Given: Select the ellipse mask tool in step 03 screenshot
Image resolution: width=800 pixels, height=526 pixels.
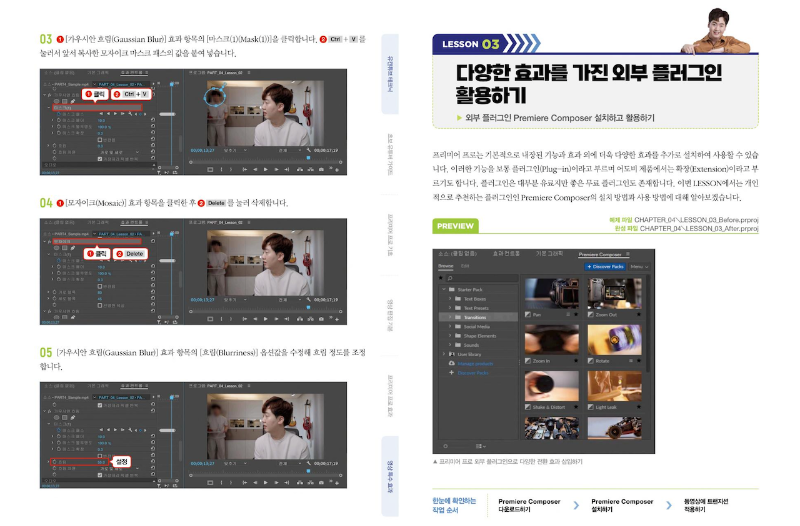Looking at the screenshot, I should click(57, 101).
